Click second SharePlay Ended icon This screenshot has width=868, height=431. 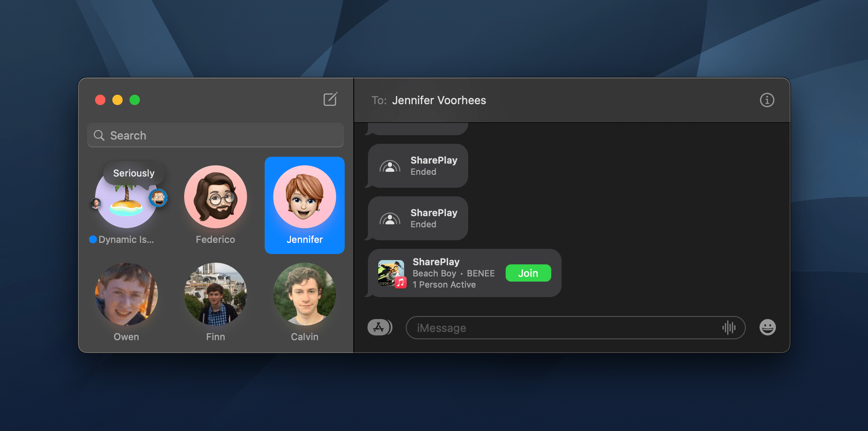[x=390, y=219]
